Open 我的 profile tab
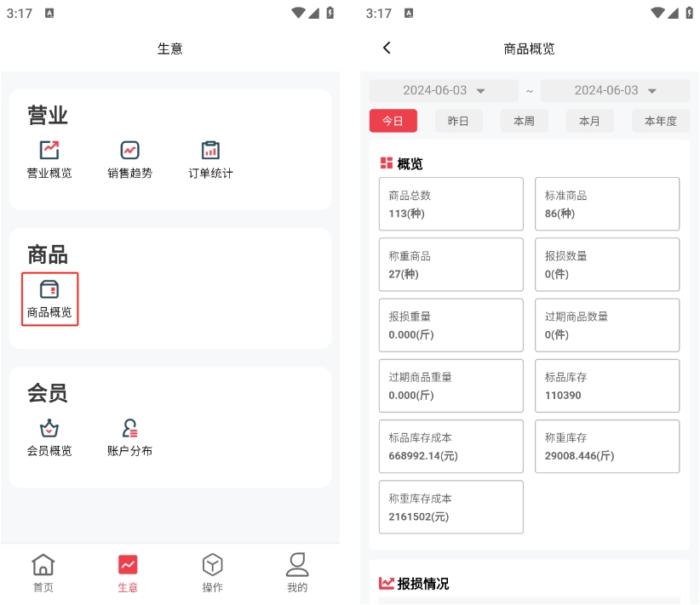 point(296,573)
